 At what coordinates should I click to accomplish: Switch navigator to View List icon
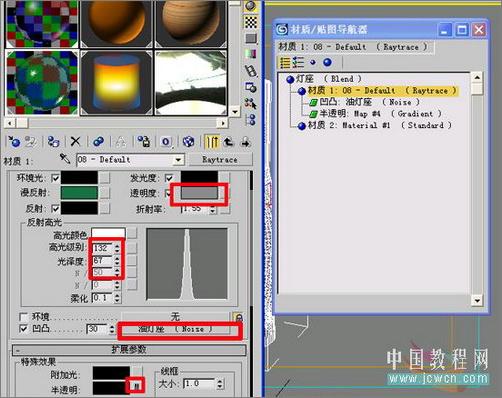tap(285, 62)
